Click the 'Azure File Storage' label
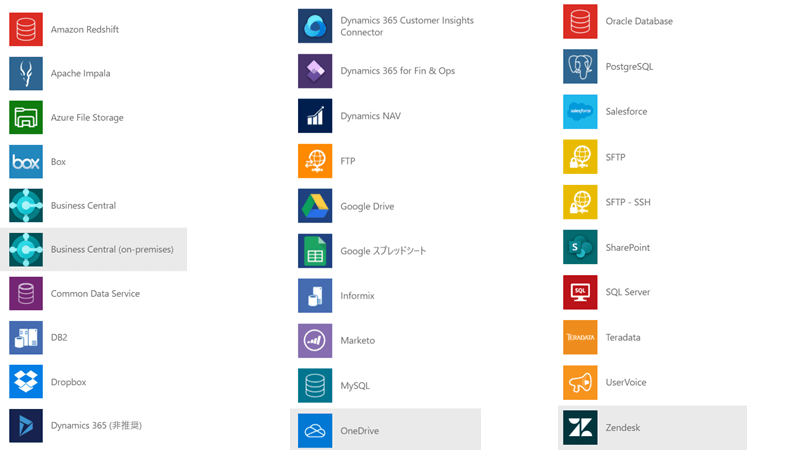Screen dimensions: 800x450 tap(87, 117)
